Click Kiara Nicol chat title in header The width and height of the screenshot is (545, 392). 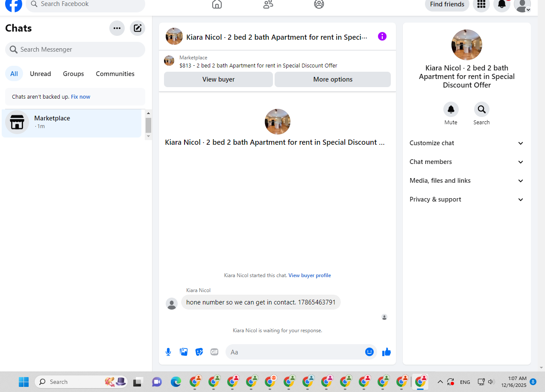click(x=277, y=37)
